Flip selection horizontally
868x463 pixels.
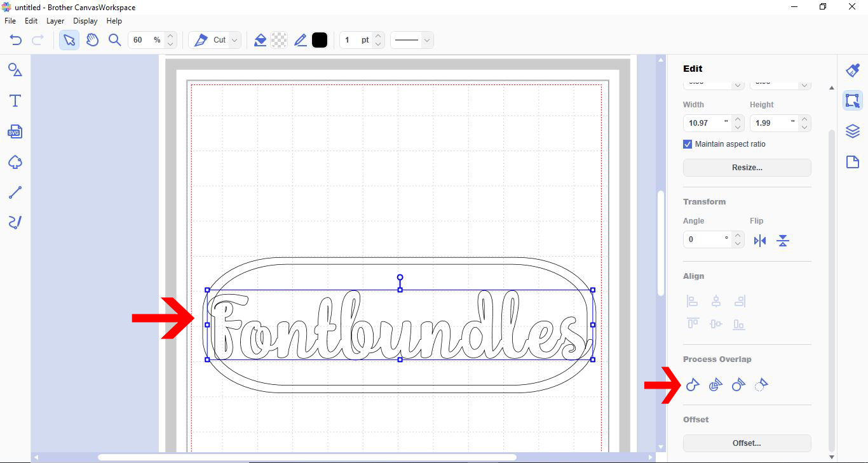(x=760, y=241)
